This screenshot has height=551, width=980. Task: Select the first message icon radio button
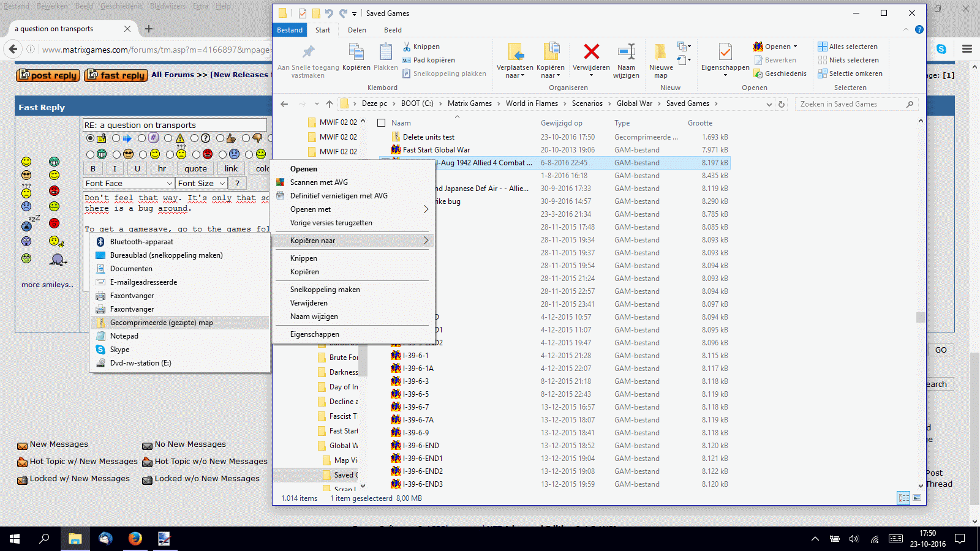coord(91,138)
